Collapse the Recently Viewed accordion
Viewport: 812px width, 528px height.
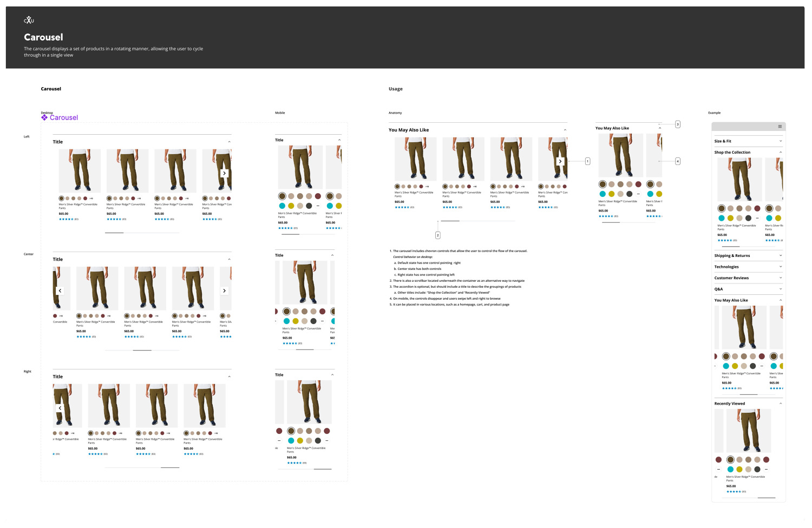[x=780, y=404]
